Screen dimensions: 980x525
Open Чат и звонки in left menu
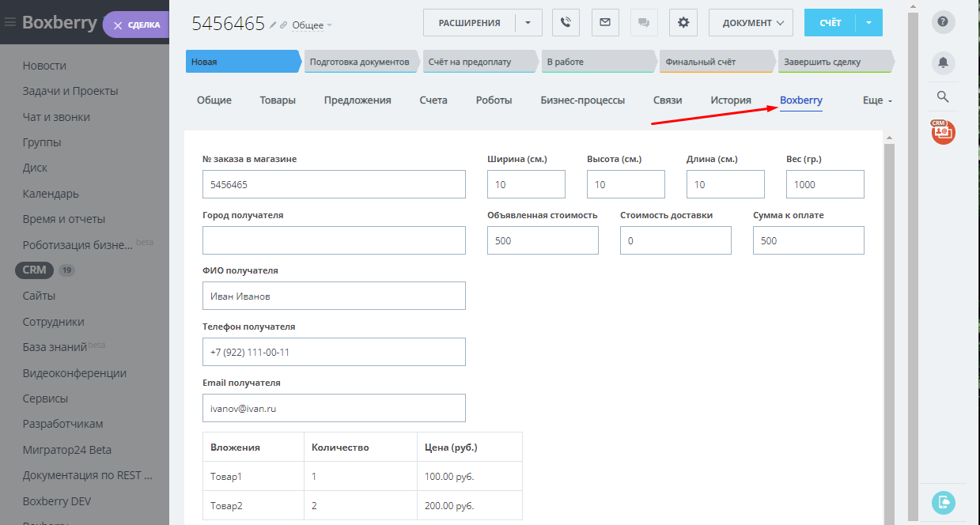click(x=56, y=117)
